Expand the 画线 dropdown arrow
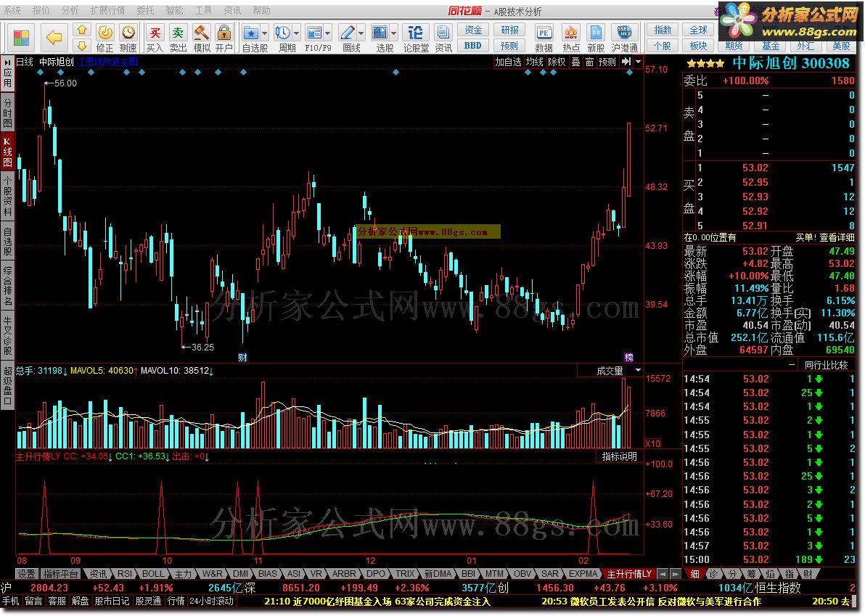 [x=361, y=33]
